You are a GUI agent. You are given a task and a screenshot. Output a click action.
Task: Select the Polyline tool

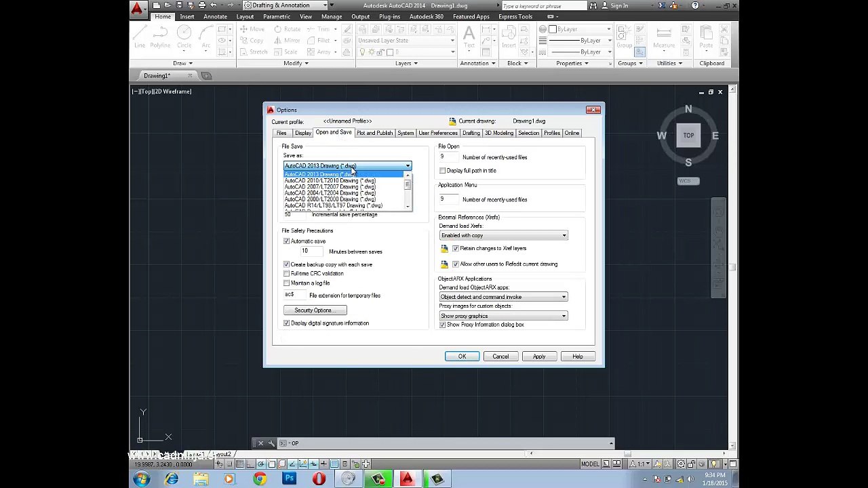pyautogui.click(x=160, y=37)
